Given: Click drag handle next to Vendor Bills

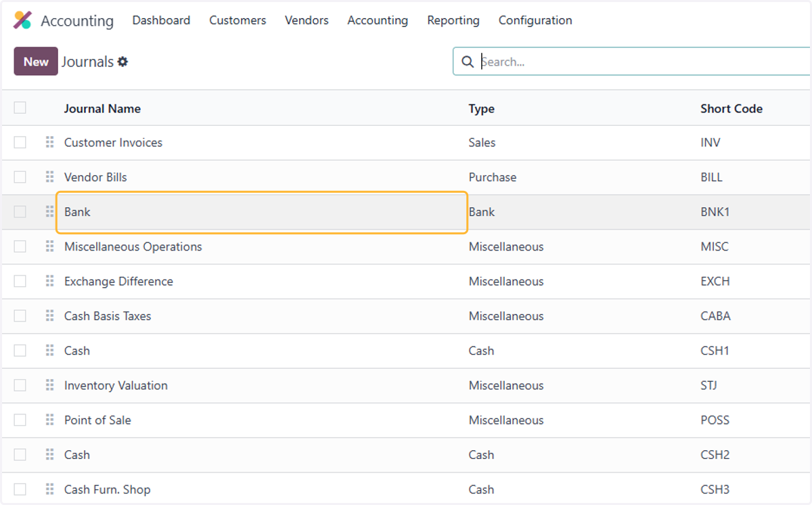Looking at the screenshot, I should tap(49, 177).
